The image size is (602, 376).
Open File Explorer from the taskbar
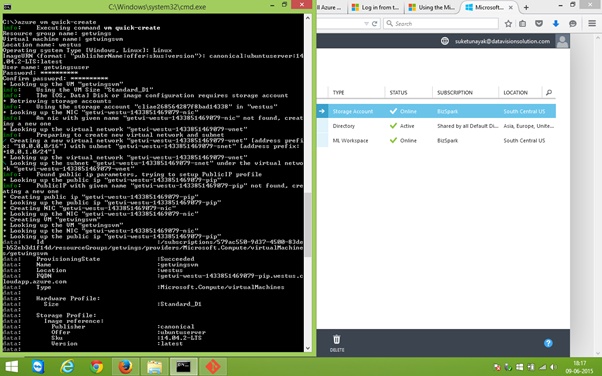coord(155,367)
